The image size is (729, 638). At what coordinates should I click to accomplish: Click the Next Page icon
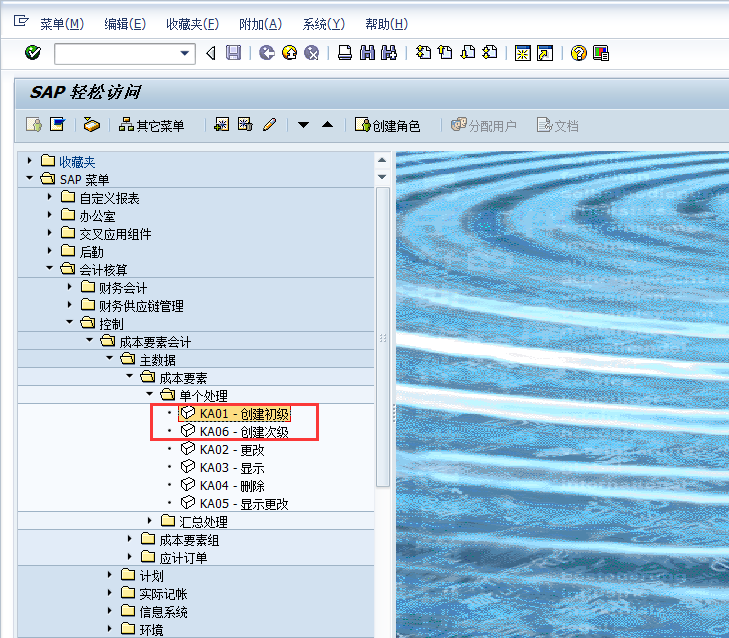(x=468, y=53)
